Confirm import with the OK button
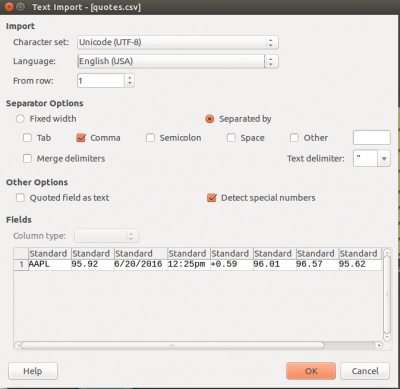 (311, 371)
